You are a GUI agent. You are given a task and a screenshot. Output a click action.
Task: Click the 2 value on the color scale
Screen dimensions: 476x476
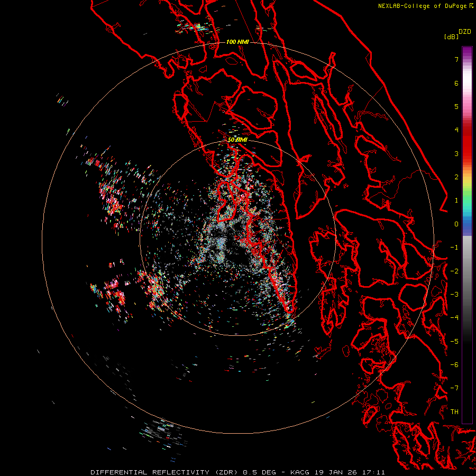point(456,177)
